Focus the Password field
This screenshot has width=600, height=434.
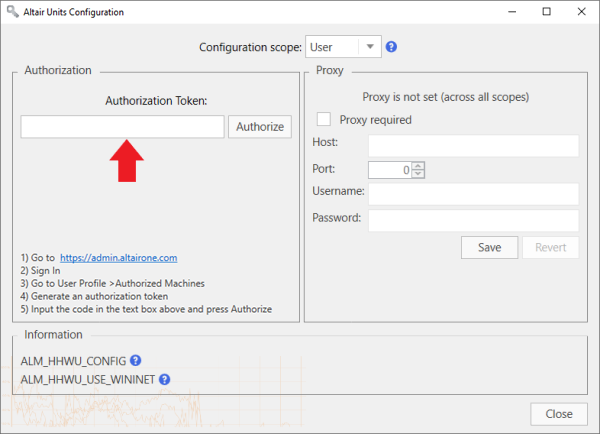(473, 220)
